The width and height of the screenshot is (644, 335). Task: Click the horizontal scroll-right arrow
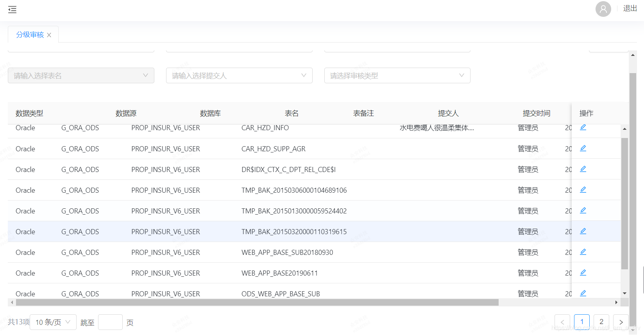(616, 303)
